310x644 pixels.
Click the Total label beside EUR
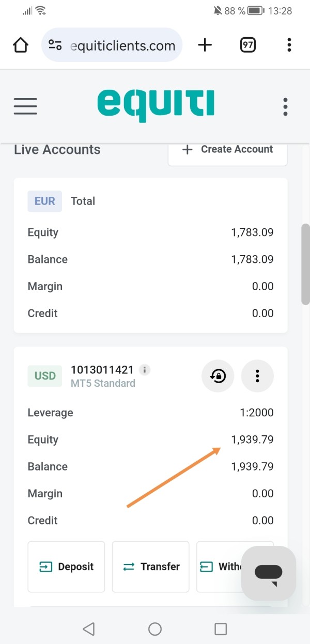click(x=83, y=201)
